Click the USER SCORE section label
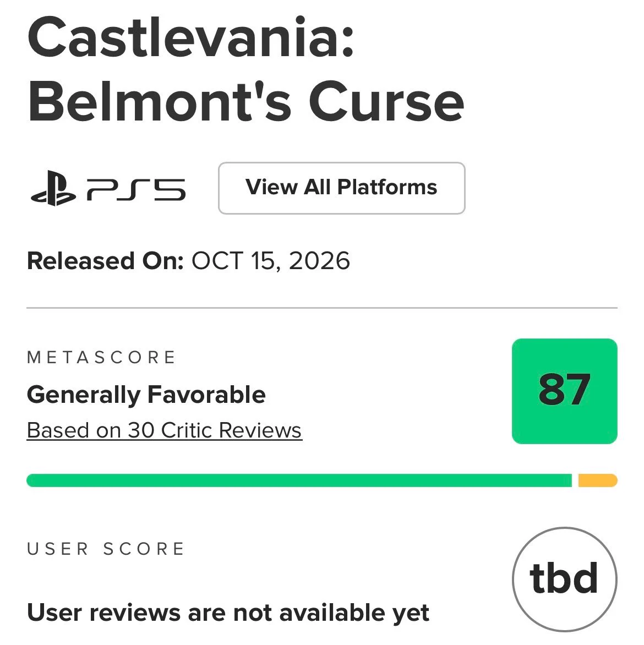 106,549
